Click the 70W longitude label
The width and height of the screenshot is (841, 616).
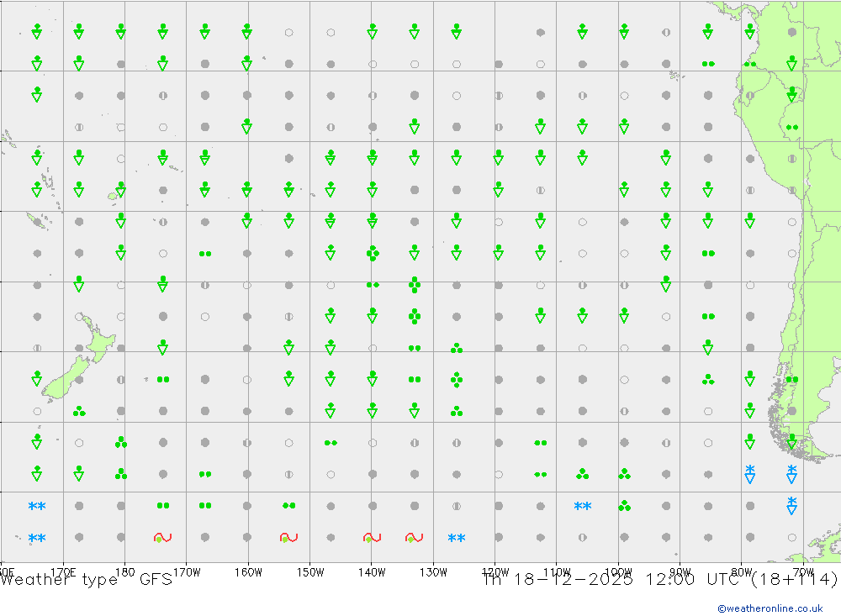(803, 572)
